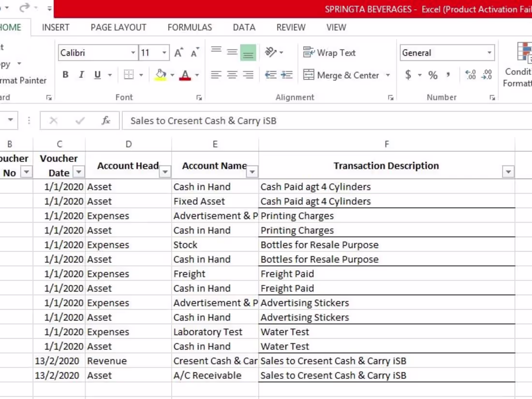This screenshot has width=532, height=399.
Task: Switch to the FORMULAS tab
Action: pyautogui.click(x=190, y=27)
